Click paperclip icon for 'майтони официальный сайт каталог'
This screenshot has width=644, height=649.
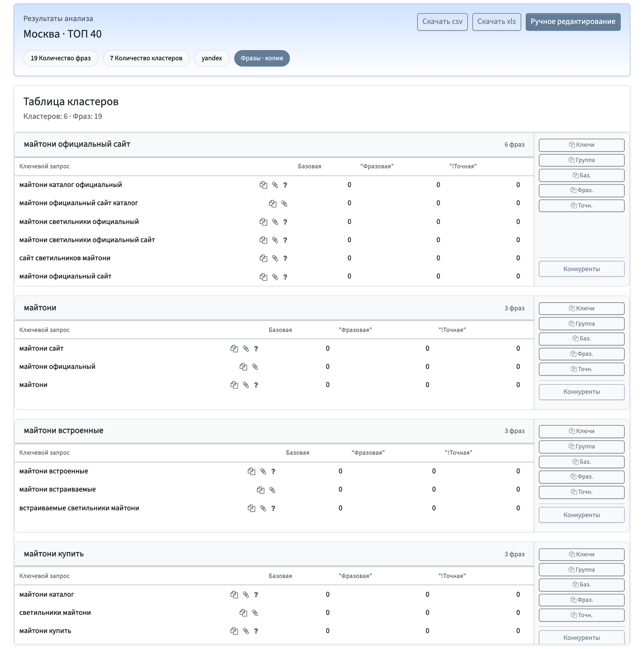tap(284, 204)
